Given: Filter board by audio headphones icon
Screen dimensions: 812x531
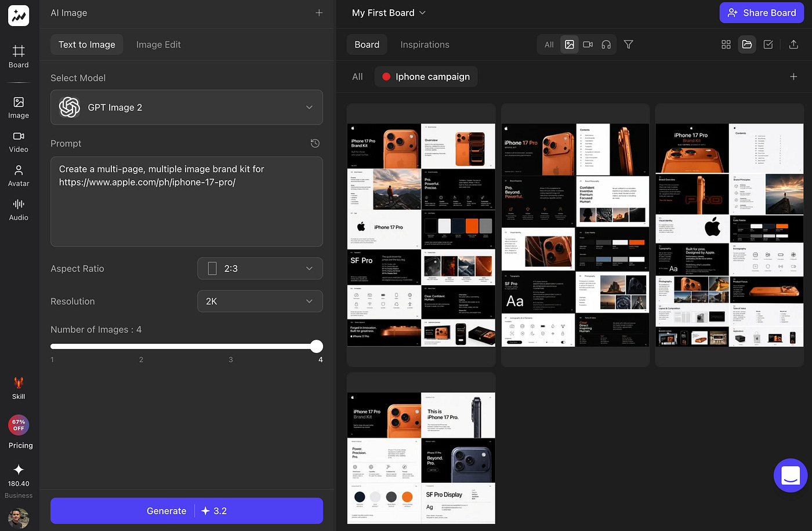Looking at the screenshot, I should [606, 45].
